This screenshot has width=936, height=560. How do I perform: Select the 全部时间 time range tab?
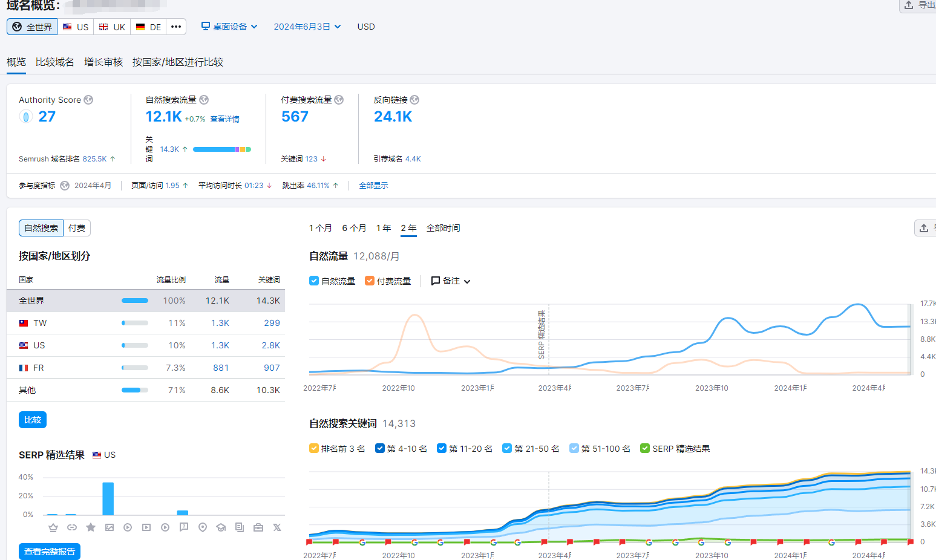click(x=443, y=228)
